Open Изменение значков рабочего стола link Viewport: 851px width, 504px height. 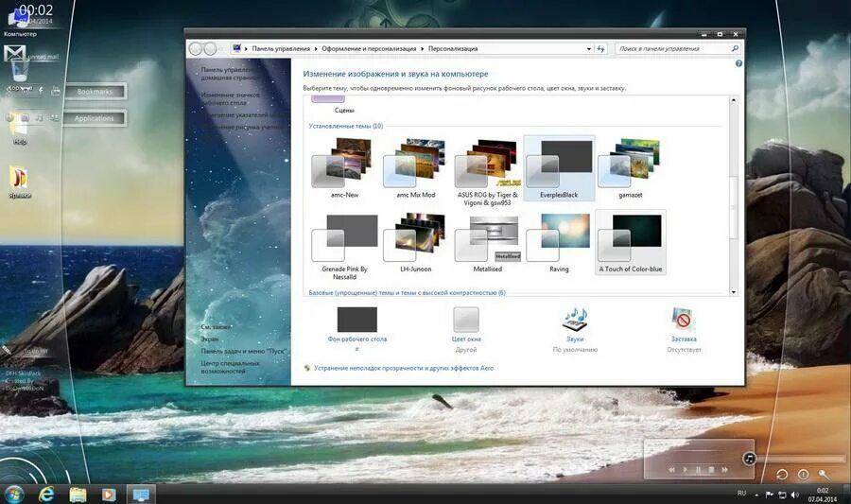click(230, 98)
